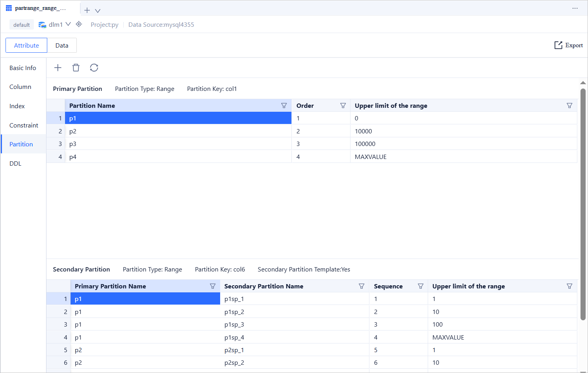Filter the Secondary Partition Name column
The image size is (588, 373).
point(362,286)
